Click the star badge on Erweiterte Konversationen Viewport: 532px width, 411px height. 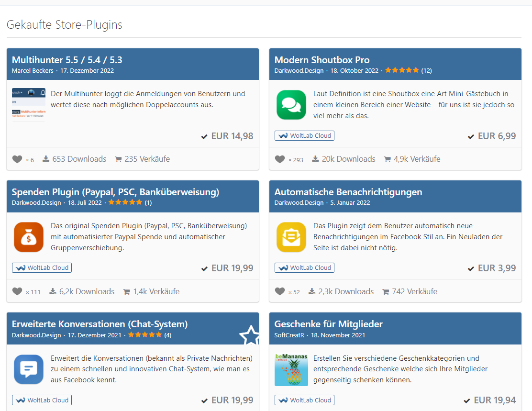pos(249,335)
